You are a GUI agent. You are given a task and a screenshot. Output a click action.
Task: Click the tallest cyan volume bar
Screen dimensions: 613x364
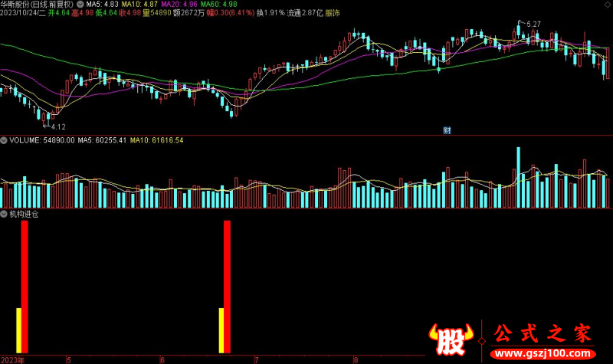[x=519, y=178]
